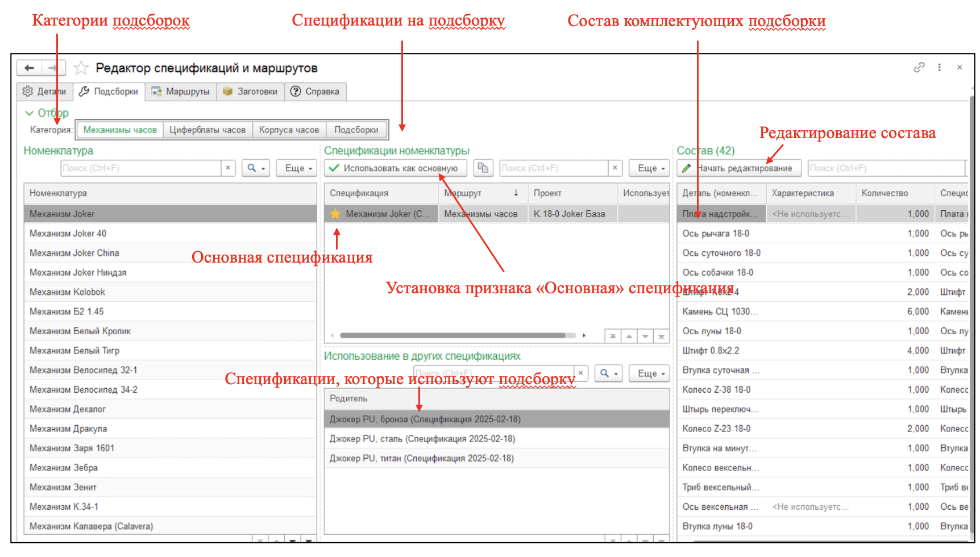
Task: Open the three-dot options menu
Action: click(939, 67)
